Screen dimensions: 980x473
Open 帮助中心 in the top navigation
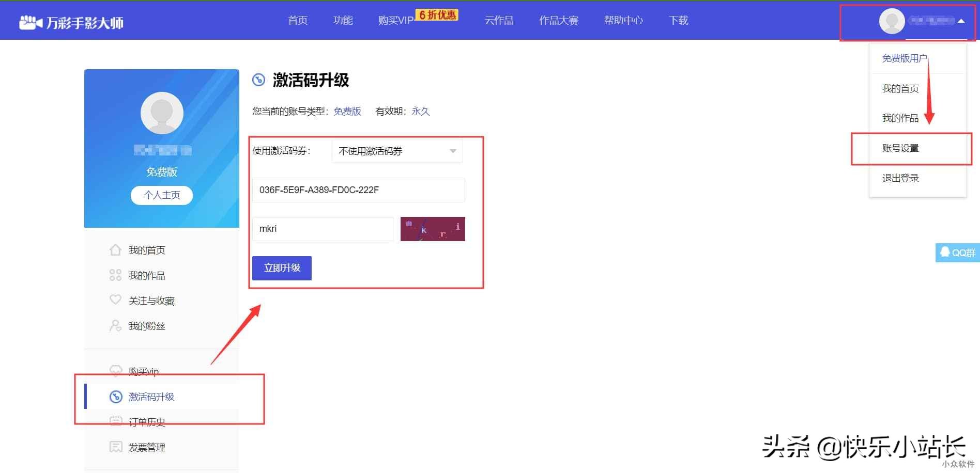623,20
